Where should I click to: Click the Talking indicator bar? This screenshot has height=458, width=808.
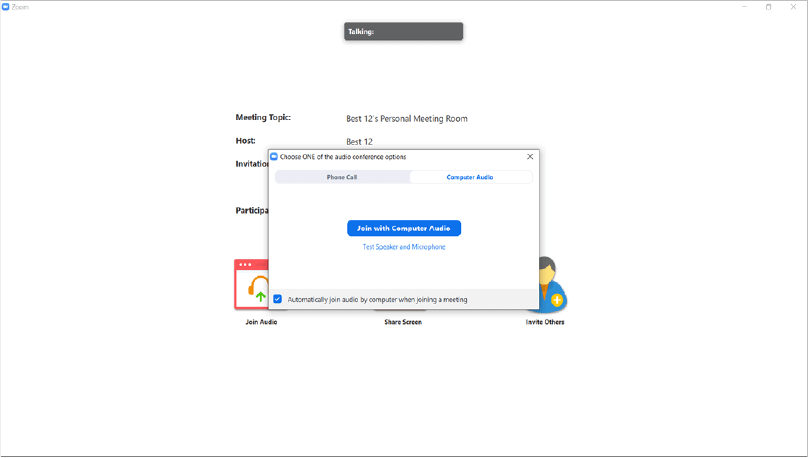(x=403, y=32)
